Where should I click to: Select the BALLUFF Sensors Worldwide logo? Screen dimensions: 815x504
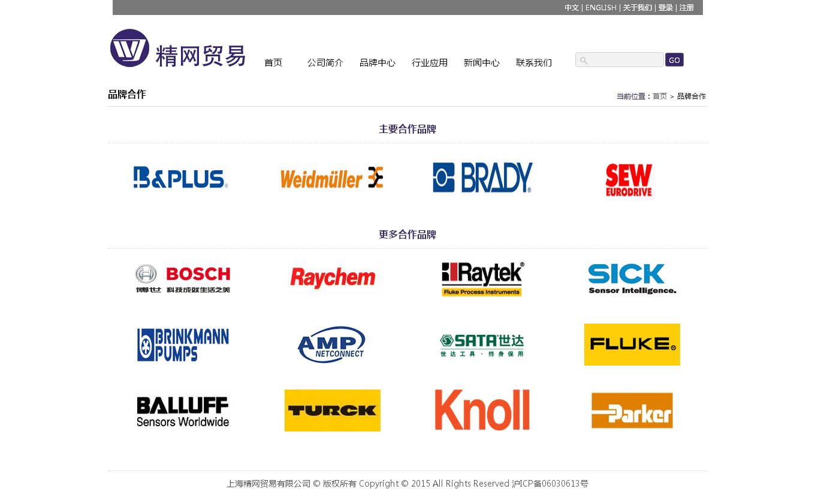coord(183,412)
